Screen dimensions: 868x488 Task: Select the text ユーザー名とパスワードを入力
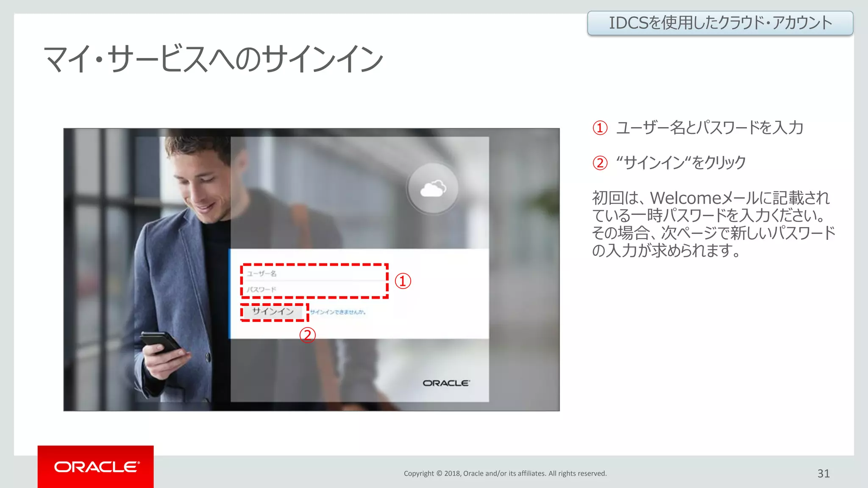pos(709,128)
